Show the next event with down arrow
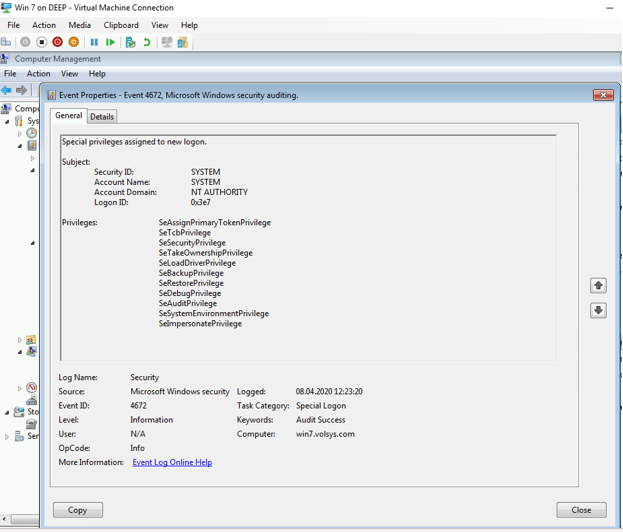This screenshot has height=532, width=623. [x=598, y=310]
